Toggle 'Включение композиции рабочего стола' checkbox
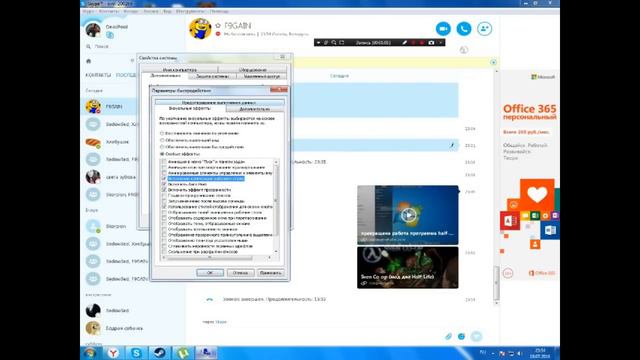Viewport: 640px width, 360px height. (164, 179)
